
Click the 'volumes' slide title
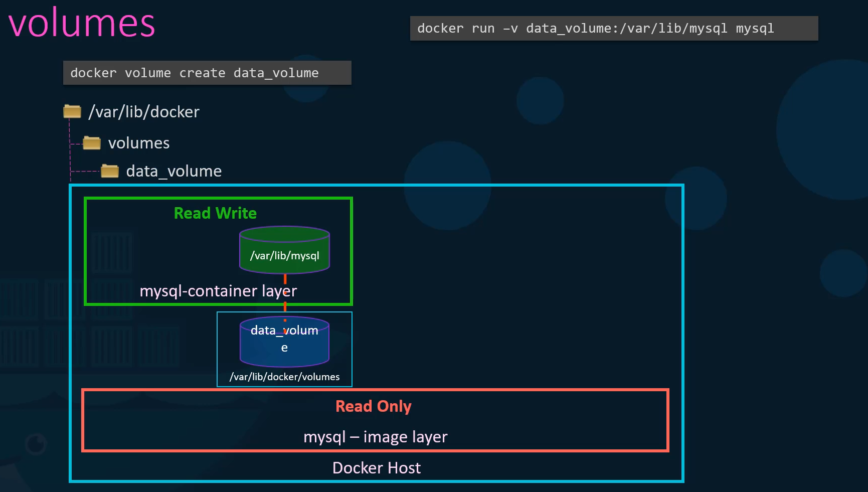[82, 23]
